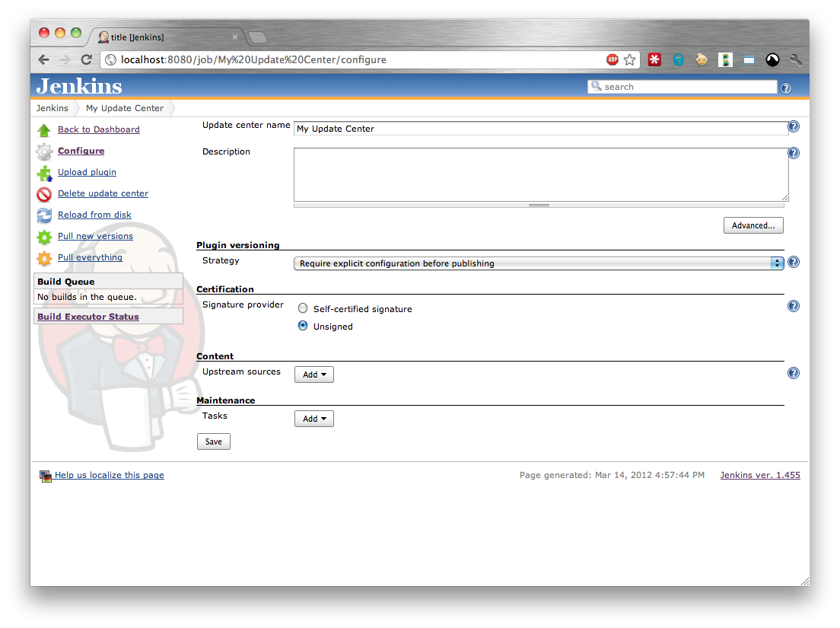Viewport: 840px width, 628px height.
Task: Click the Save button
Action: (x=213, y=442)
